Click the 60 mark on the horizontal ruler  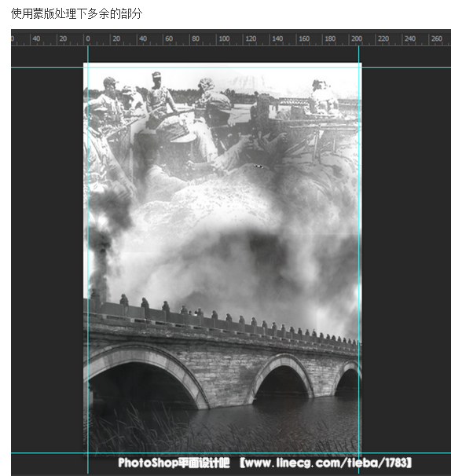click(x=169, y=38)
